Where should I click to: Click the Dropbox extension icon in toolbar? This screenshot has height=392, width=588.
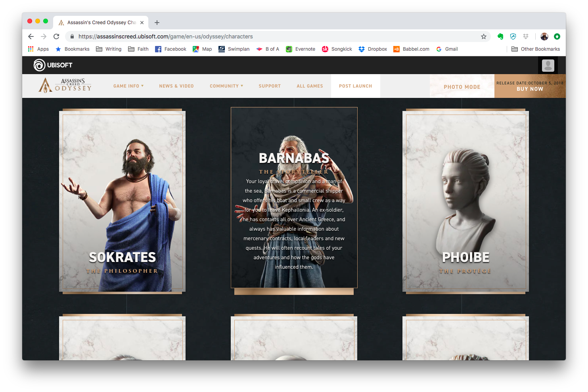pos(526,36)
